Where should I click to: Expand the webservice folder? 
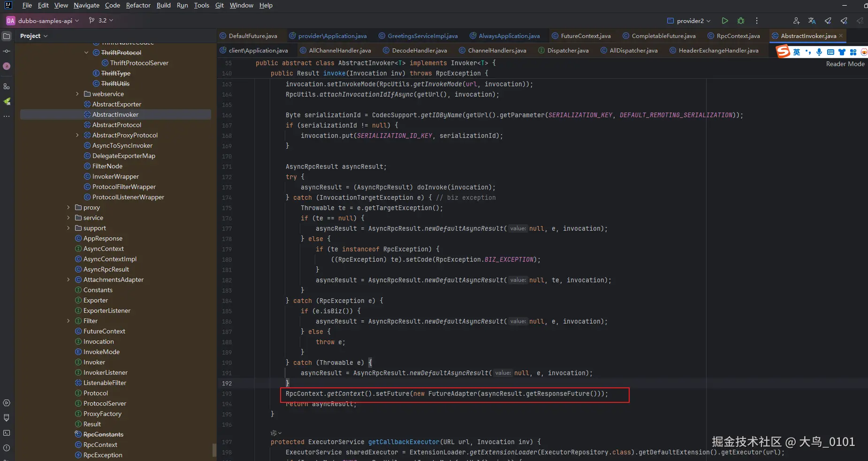(x=77, y=94)
